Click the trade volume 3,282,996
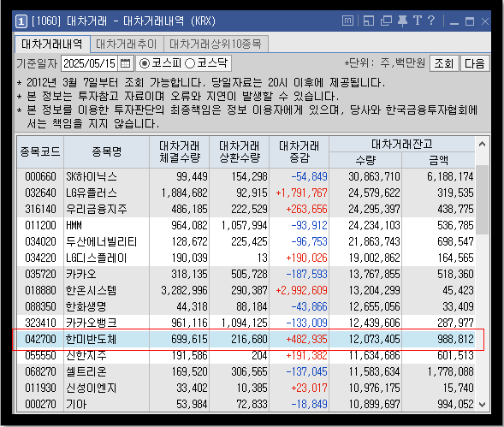This screenshot has height=427, width=504. pyautogui.click(x=184, y=290)
